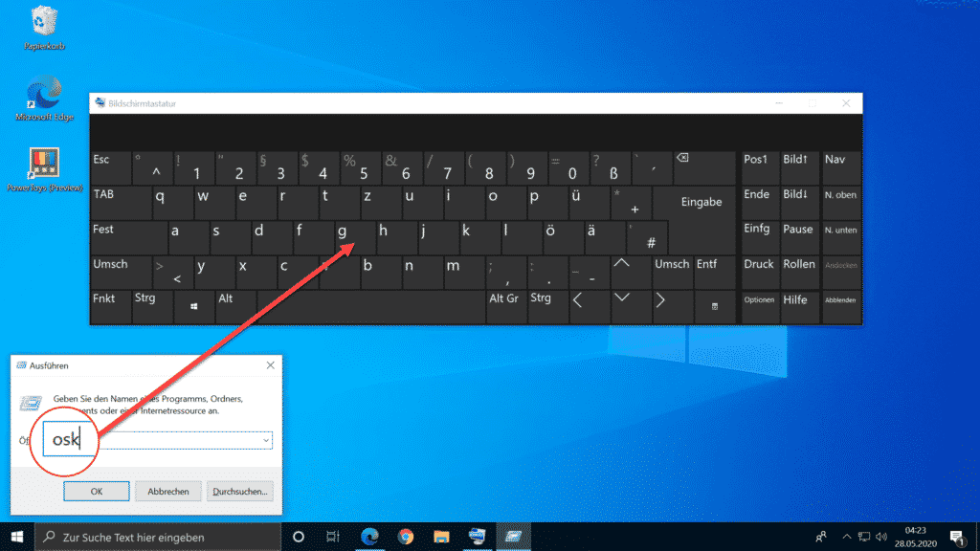Screen dimensions: 980x551
Task: Click the Bild↑ page up key
Action: coord(799,166)
